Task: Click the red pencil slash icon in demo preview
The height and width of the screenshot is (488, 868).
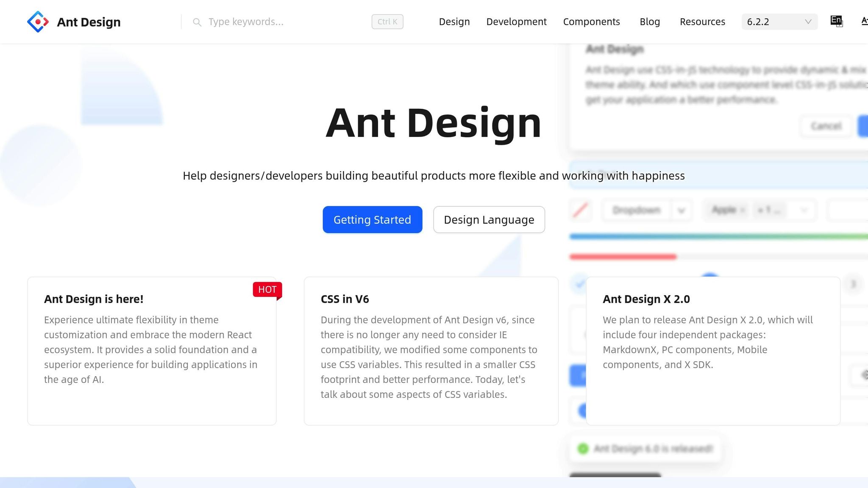Action: point(581,211)
